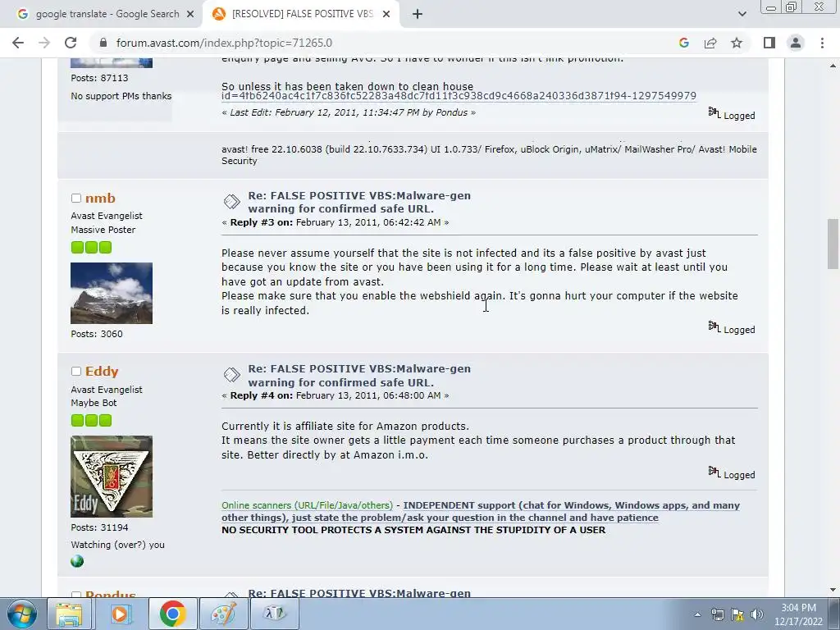Open the Windows Start menu
The width and height of the screenshot is (840, 630).
click(x=22, y=614)
